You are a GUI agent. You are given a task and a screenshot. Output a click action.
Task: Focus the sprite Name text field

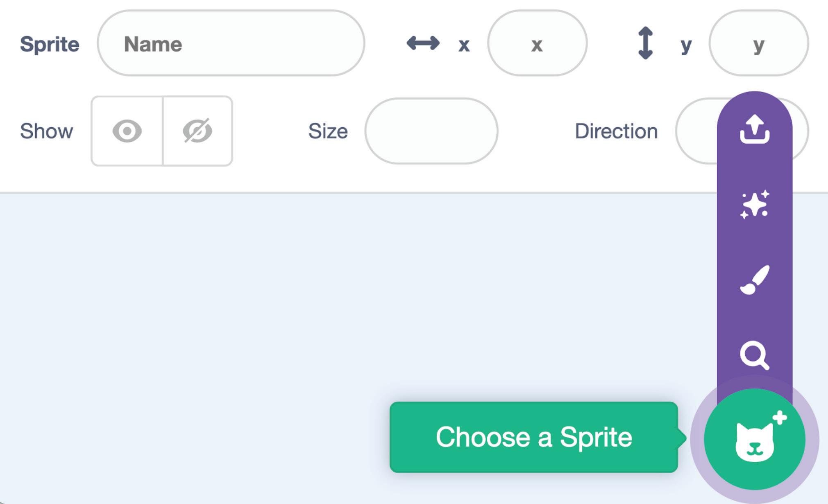(231, 43)
